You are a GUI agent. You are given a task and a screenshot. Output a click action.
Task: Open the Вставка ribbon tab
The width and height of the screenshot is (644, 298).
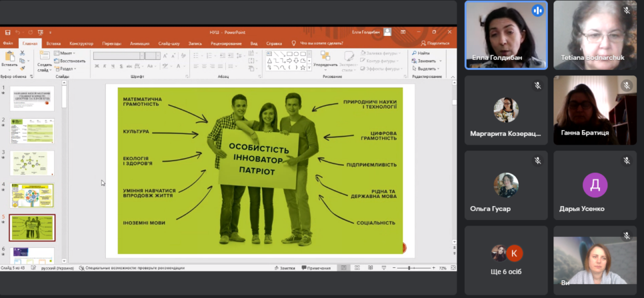click(53, 43)
